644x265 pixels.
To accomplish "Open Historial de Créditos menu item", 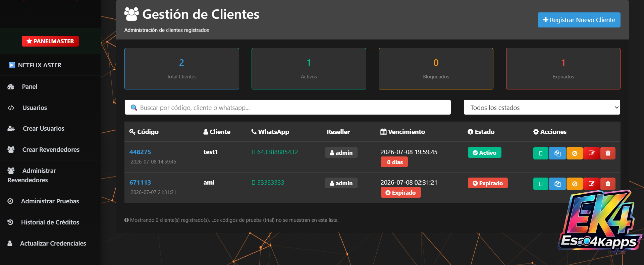I will [x=50, y=222].
